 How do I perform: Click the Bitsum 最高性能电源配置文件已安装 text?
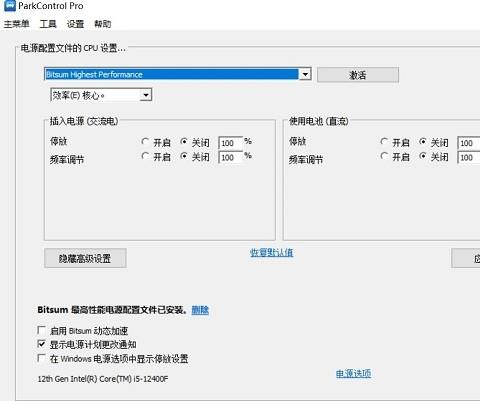click(x=112, y=310)
